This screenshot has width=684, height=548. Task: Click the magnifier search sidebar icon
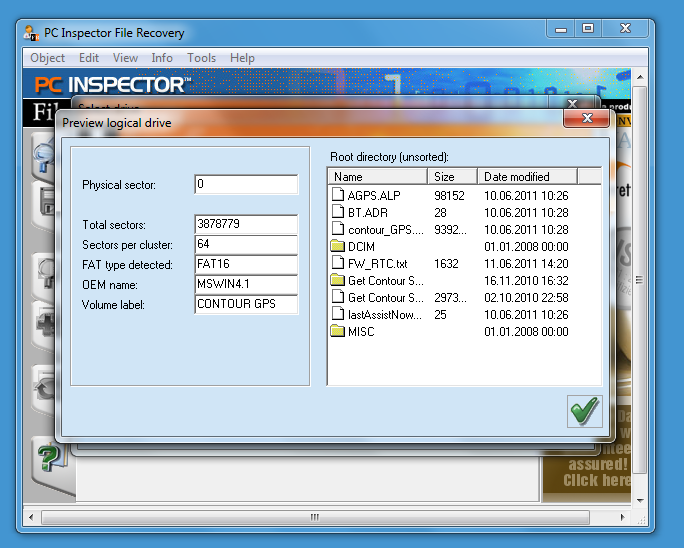(x=44, y=154)
